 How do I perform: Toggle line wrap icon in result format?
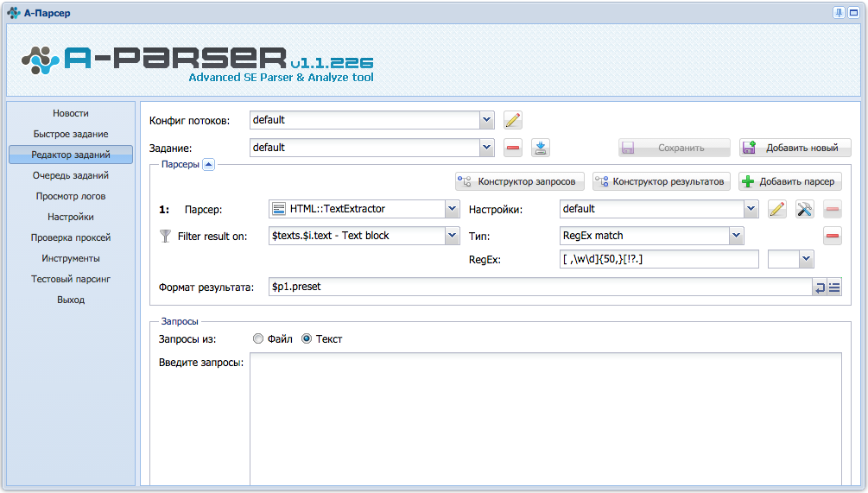point(820,288)
